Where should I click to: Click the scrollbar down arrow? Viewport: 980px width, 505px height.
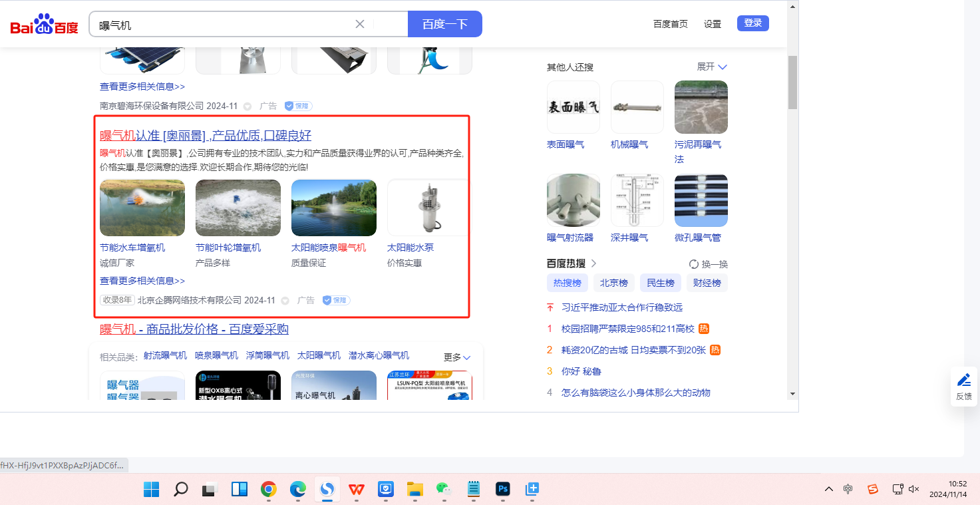tap(792, 393)
